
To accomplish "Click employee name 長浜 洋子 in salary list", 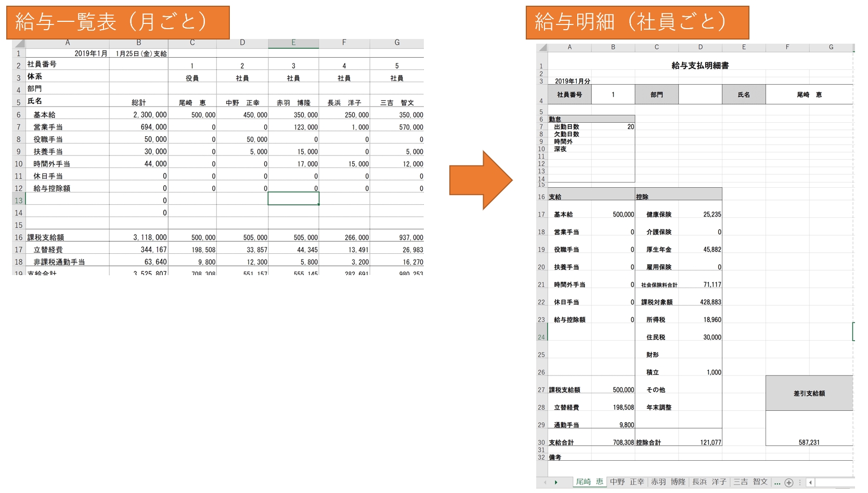I will pos(344,102).
